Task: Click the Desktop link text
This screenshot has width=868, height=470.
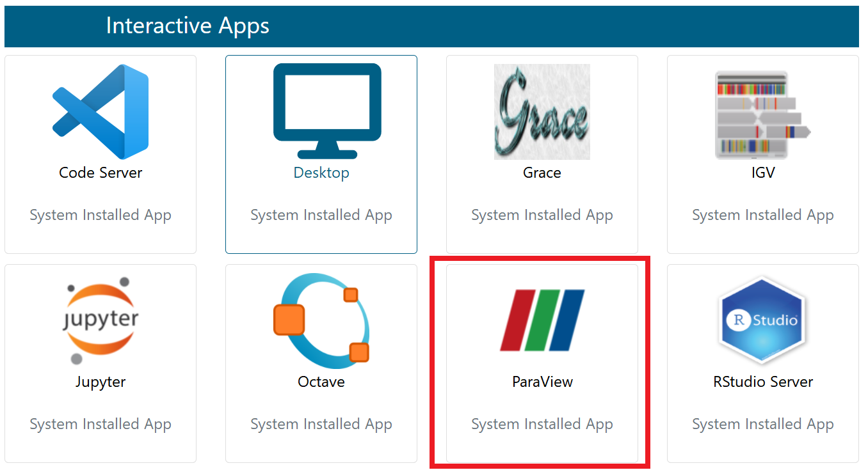Action: (321, 173)
